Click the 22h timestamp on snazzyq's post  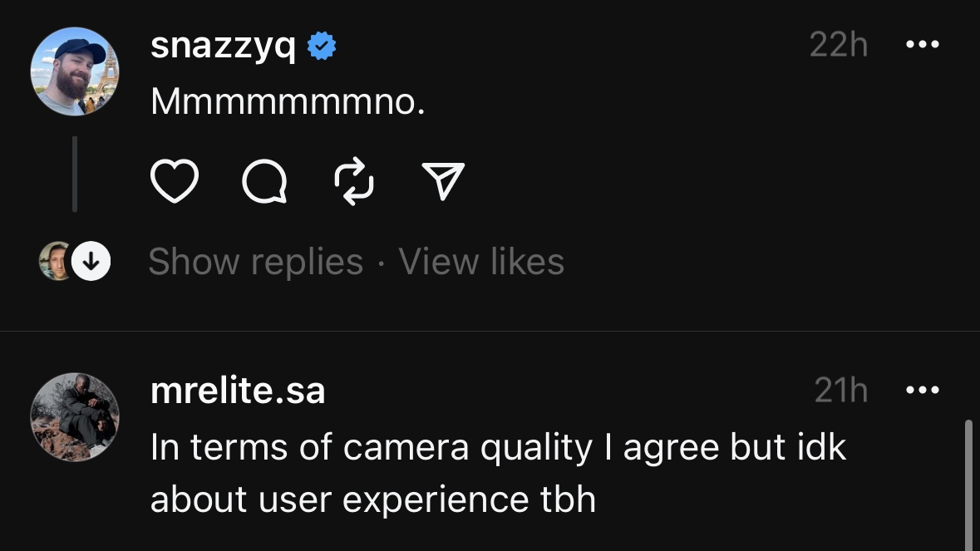838,45
